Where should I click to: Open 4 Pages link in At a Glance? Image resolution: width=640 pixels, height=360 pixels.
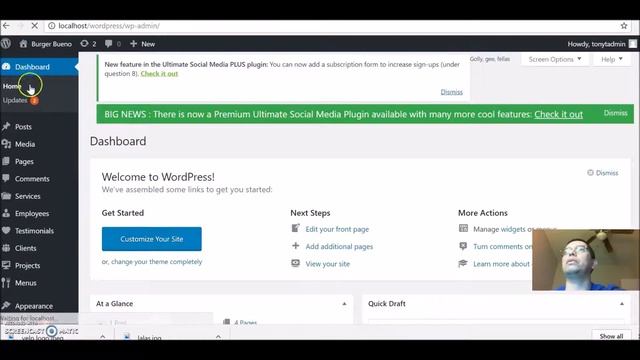[246, 322]
